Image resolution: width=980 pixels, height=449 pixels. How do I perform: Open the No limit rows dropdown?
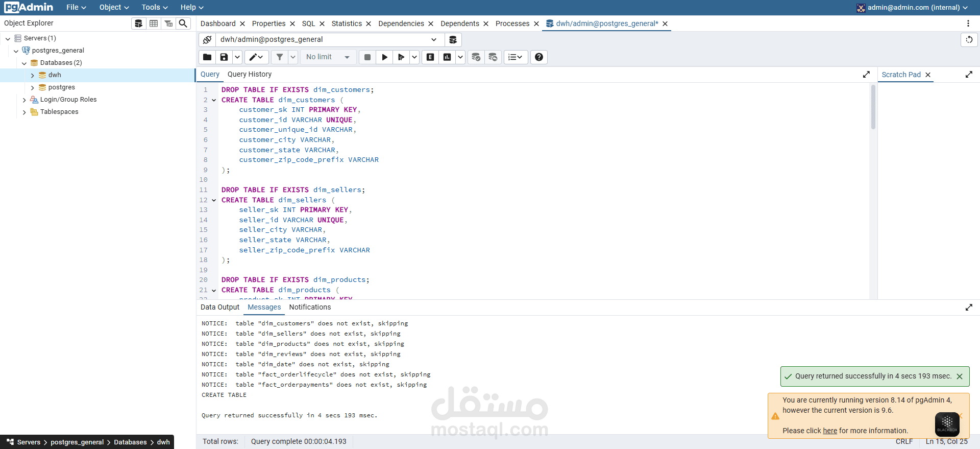point(328,57)
